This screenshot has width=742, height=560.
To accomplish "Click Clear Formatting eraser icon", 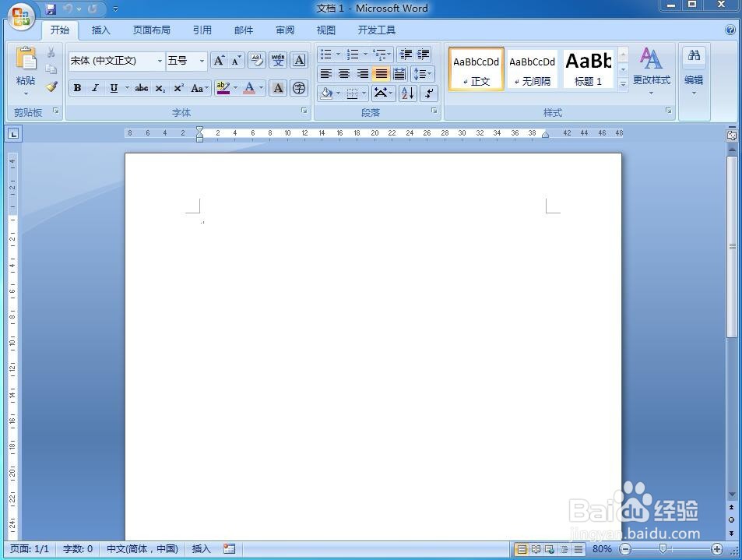I will pyautogui.click(x=257, y=61).
